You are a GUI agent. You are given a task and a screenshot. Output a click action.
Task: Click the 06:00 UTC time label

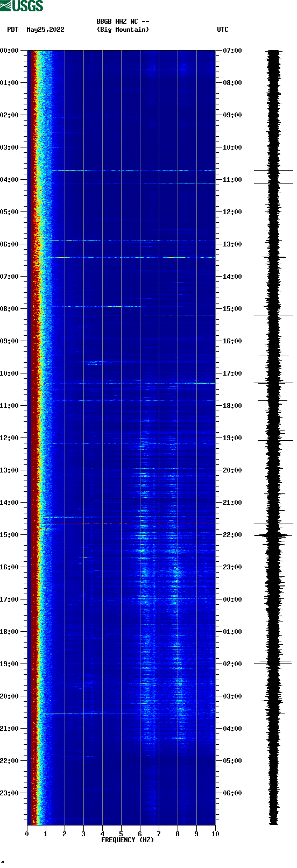point(232,793)
